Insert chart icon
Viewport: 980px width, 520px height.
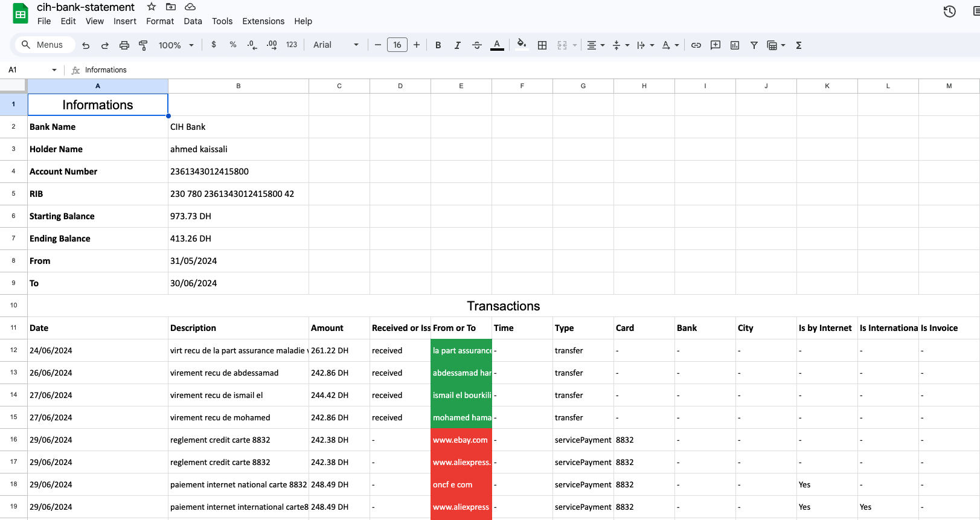click(x=735, y=45)
